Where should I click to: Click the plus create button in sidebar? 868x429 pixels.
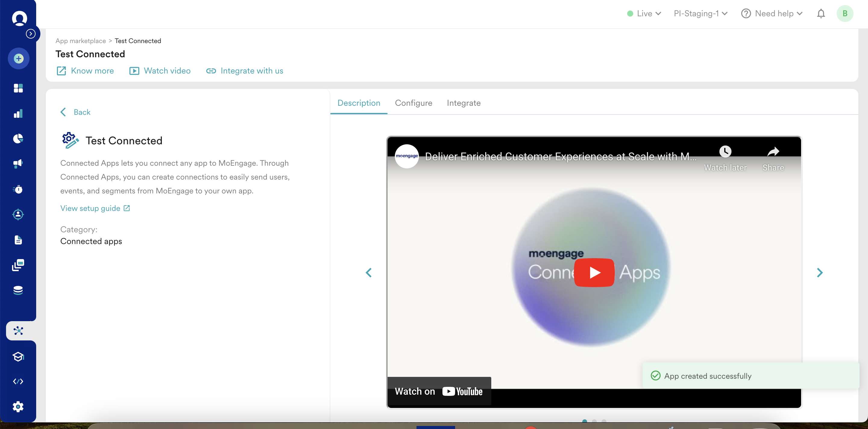coord(18,58)
